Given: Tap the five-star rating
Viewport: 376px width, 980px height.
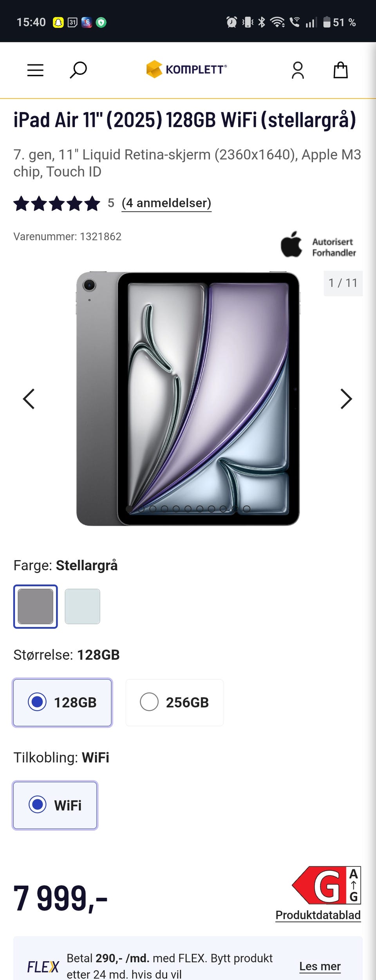Looking at the screenshot, I should 57,203.
